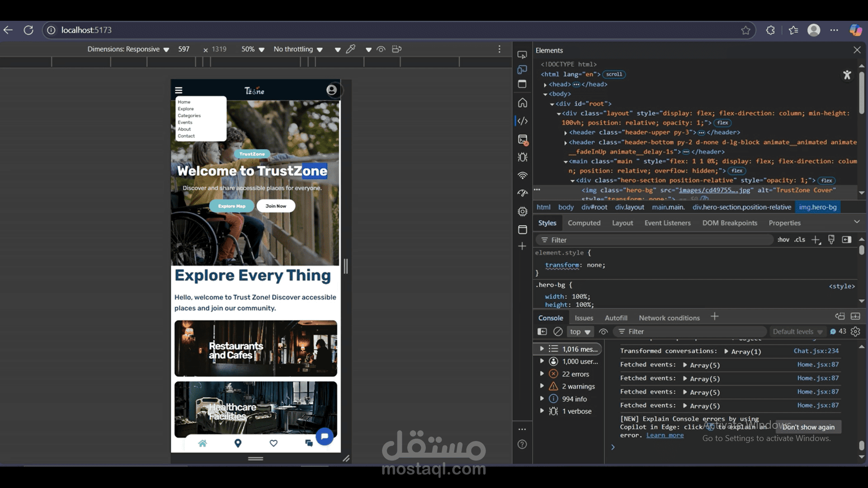Switch to the Computed tab

pyautogui.click(x=584, y=223)
